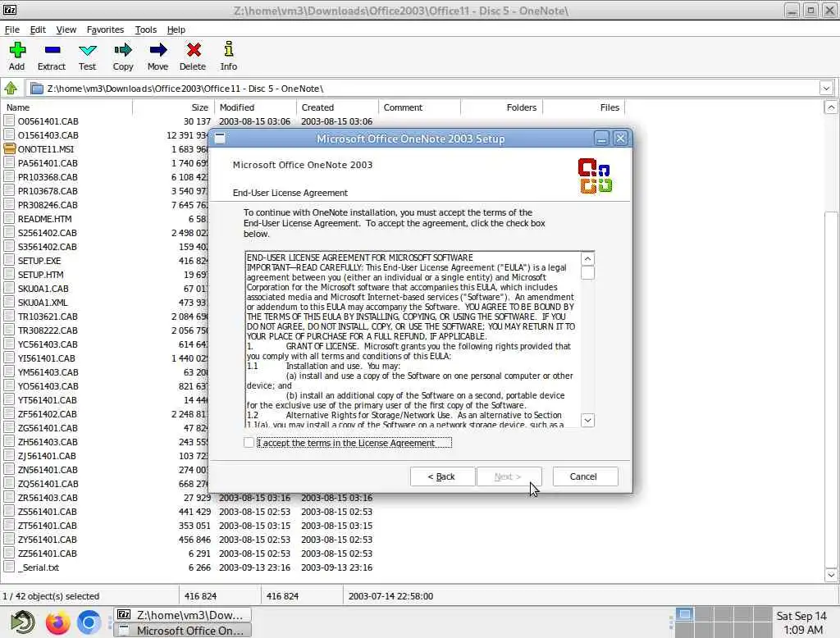Click the file icon of README.HTM

[x=9, y=219]
